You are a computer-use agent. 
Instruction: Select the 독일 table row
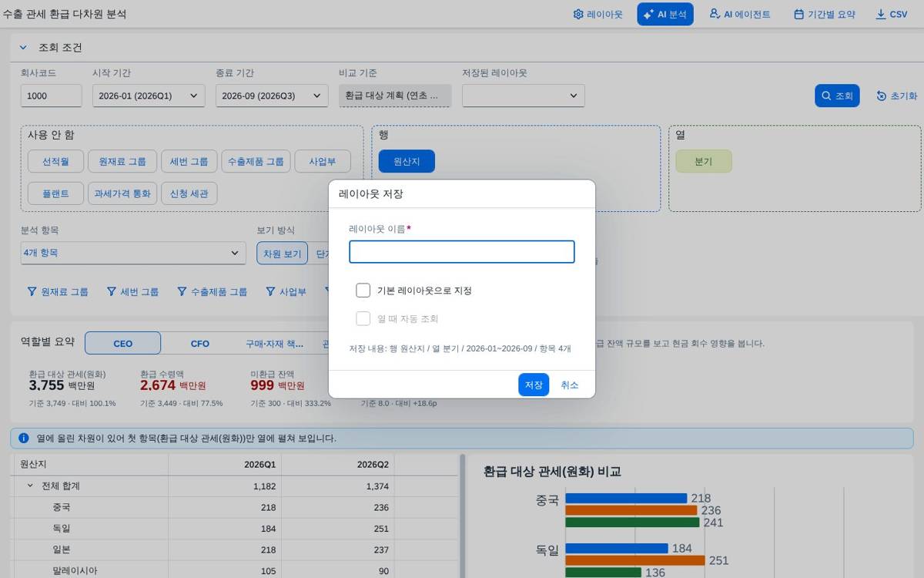coord(236,529)
